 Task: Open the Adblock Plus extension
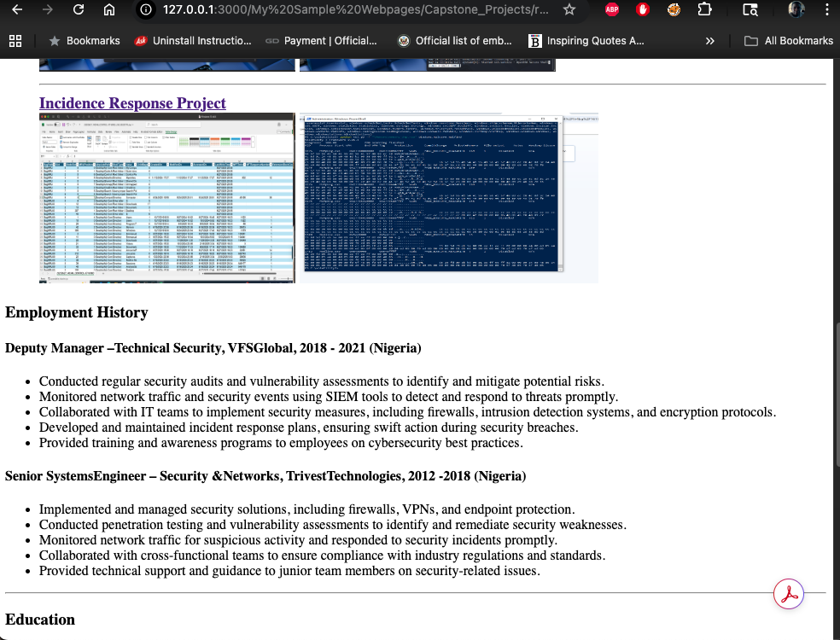point(612,9)
